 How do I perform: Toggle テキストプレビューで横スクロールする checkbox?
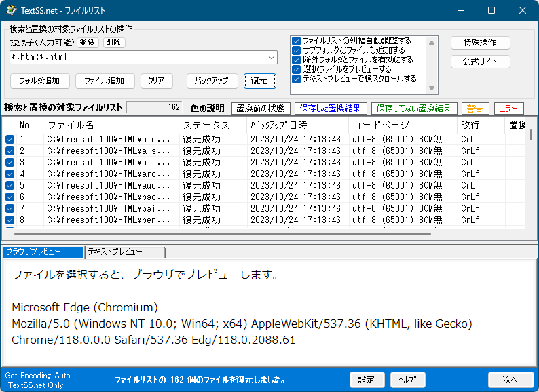pos(296,79)
